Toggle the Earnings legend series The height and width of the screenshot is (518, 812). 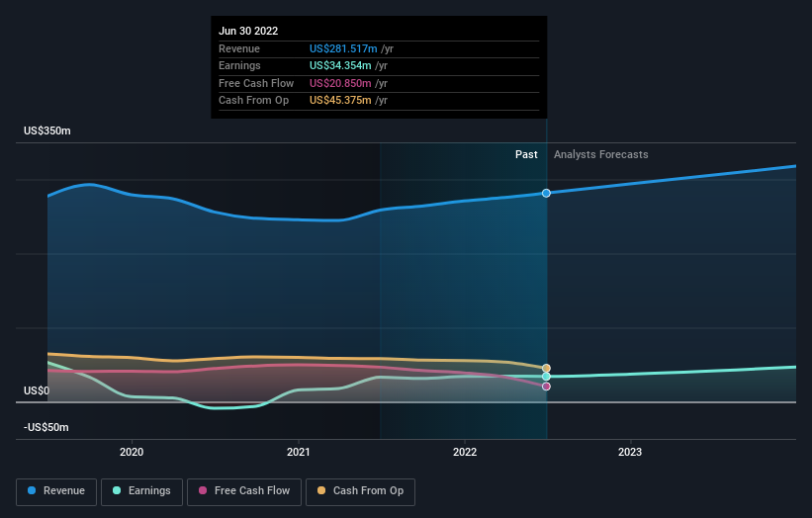pos(141,491)
